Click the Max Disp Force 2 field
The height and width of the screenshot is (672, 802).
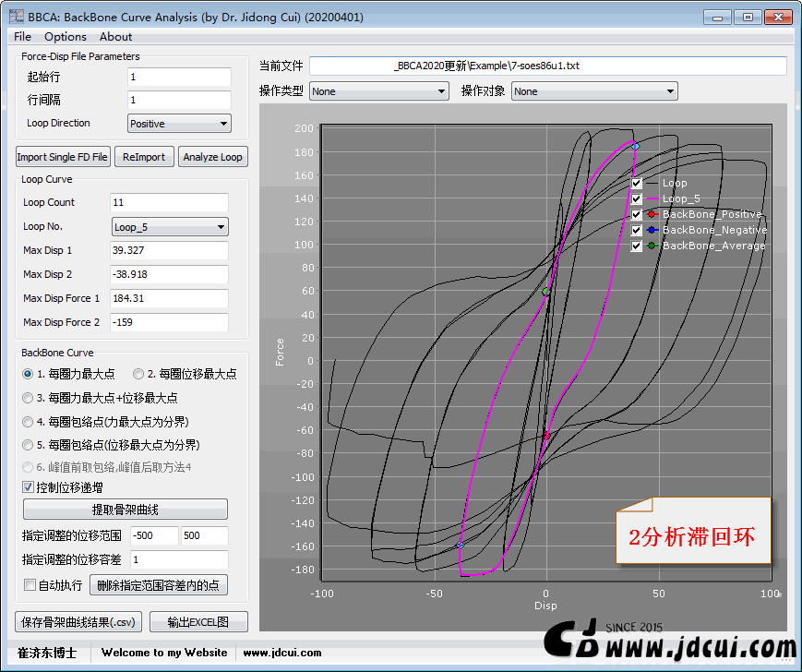[x=169, y=323]
